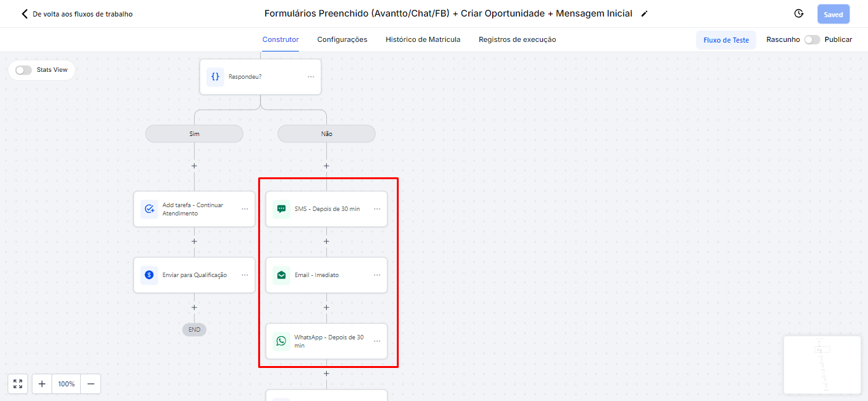Viewport: 868px width, 401px height.
Task: Click the Respondeu condition braces icon
Action: point(215,77)
